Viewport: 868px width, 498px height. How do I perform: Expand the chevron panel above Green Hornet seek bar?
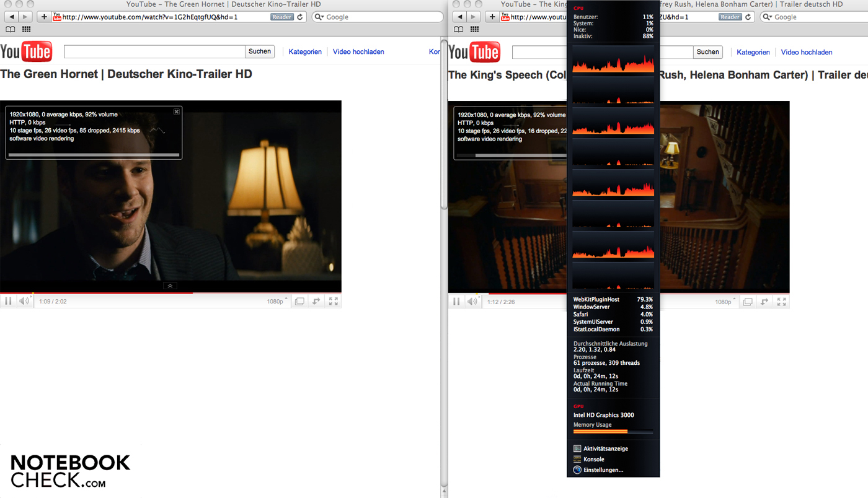coord(170,286)
